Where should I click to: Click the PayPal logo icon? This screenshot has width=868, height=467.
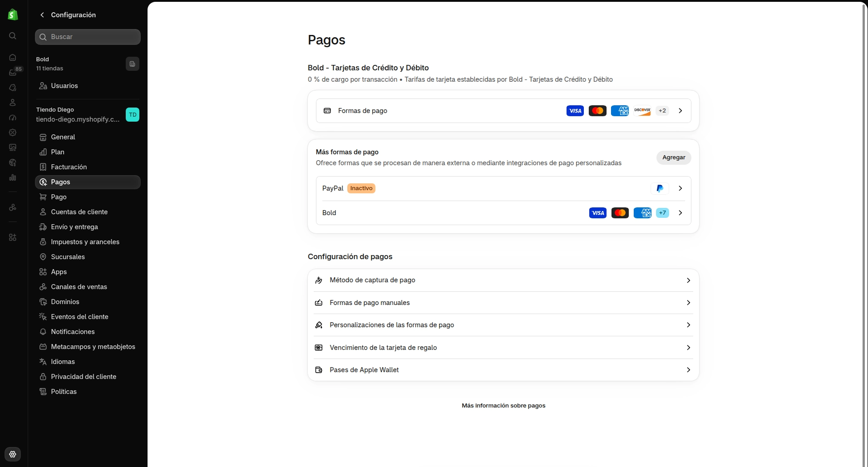point(660,188)
